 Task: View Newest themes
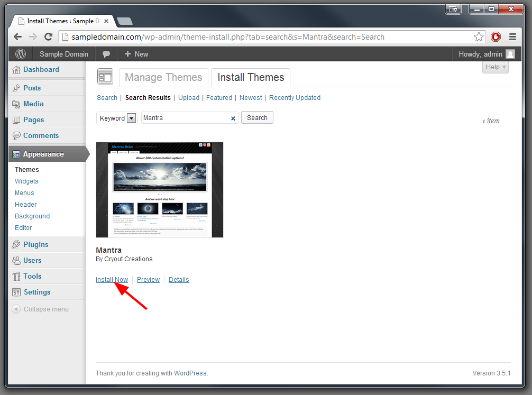[x=251, y=98]
